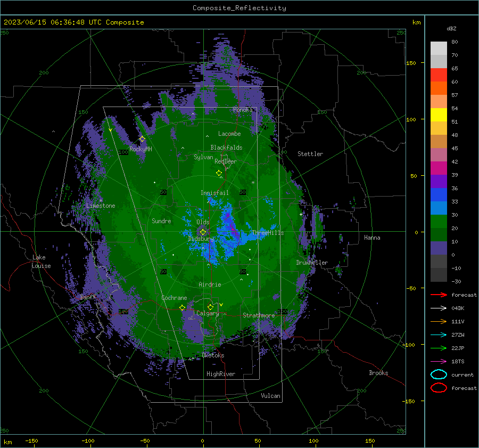The width and height of the screenshot is (479, 448).
Task: Select the bright green 30–20 dBZ swatch
Action: click(x=439, y=222)
